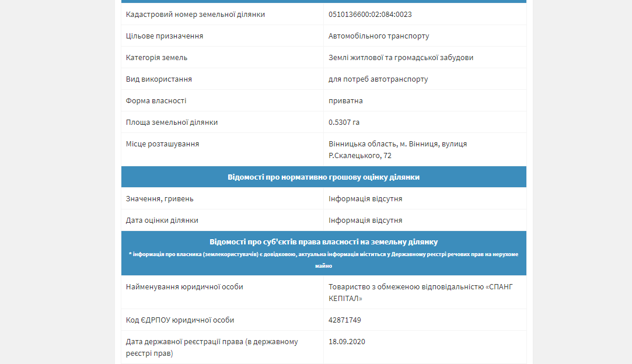Click the ownership form value 'приватна'
This screenshot has height=364, width=632.
(345, 101)
